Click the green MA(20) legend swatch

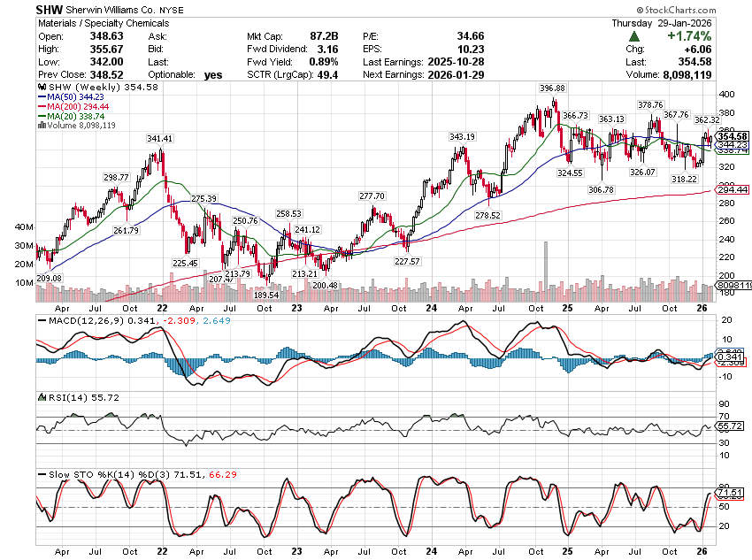(41, 116)
